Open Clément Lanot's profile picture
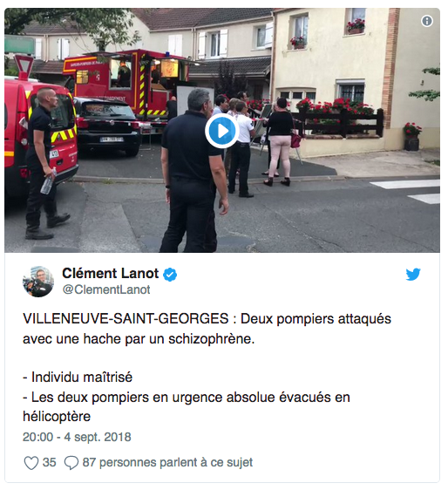 pyautogui.click(x=38, y=282)
